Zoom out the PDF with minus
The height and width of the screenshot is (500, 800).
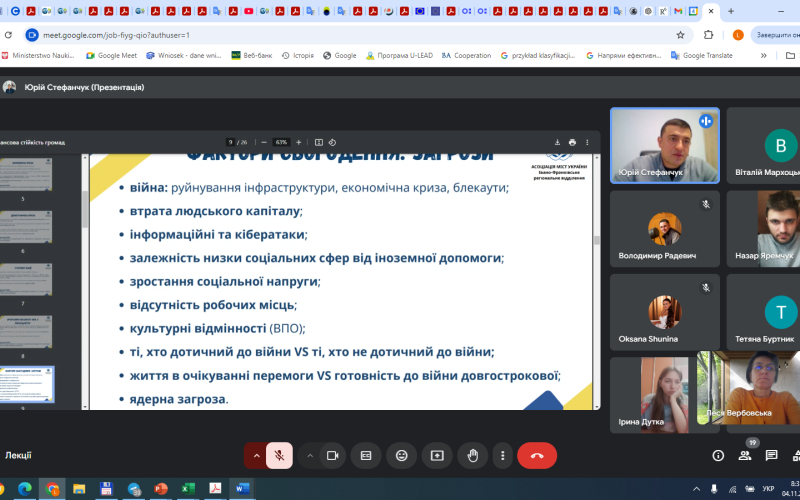pos(264,142)
